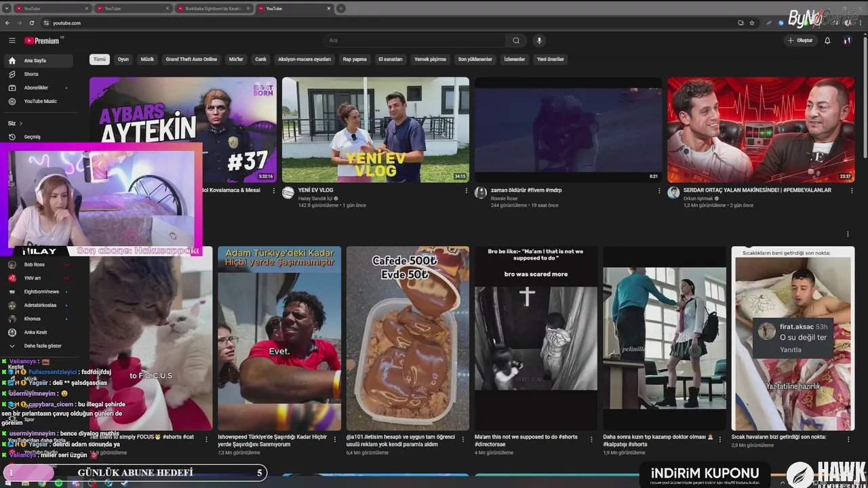Select the El sanatları chip

point(391,59)
